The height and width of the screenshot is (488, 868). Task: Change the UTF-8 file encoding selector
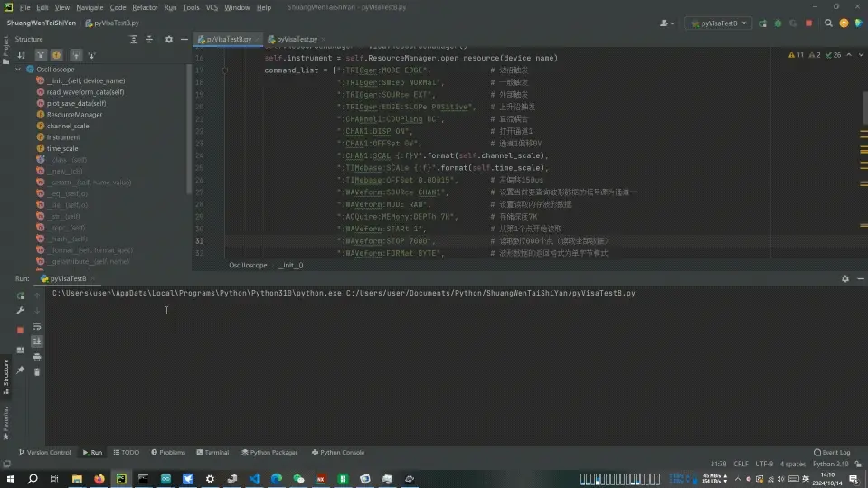[764, 465]
